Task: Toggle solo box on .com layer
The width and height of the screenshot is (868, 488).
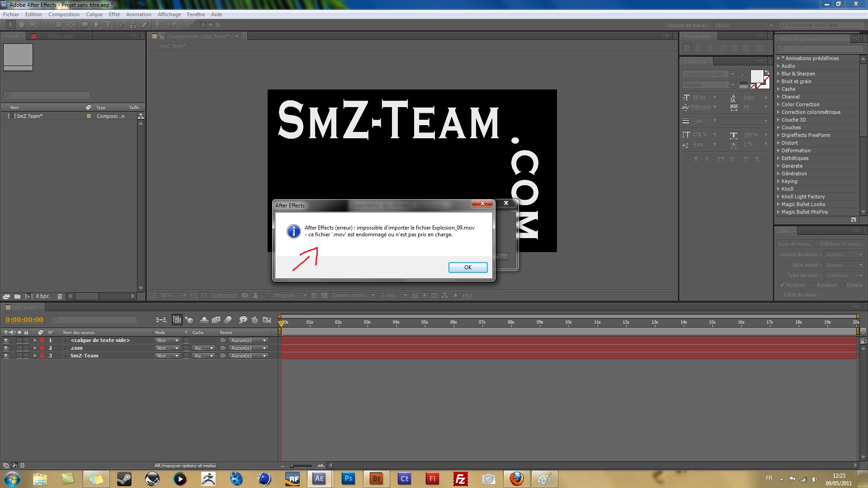Action: (19, 348)
